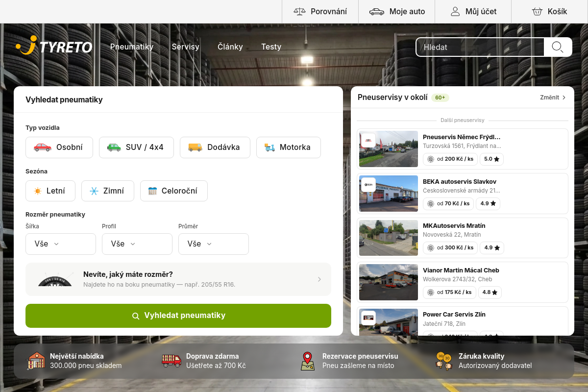Open the Šířka dropdown

[61, 244]
